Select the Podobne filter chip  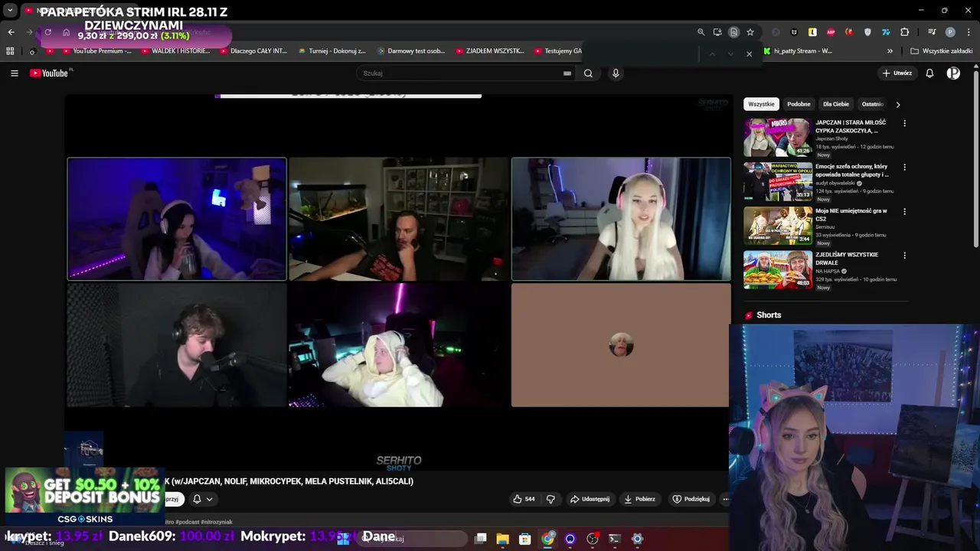(799, 104)
